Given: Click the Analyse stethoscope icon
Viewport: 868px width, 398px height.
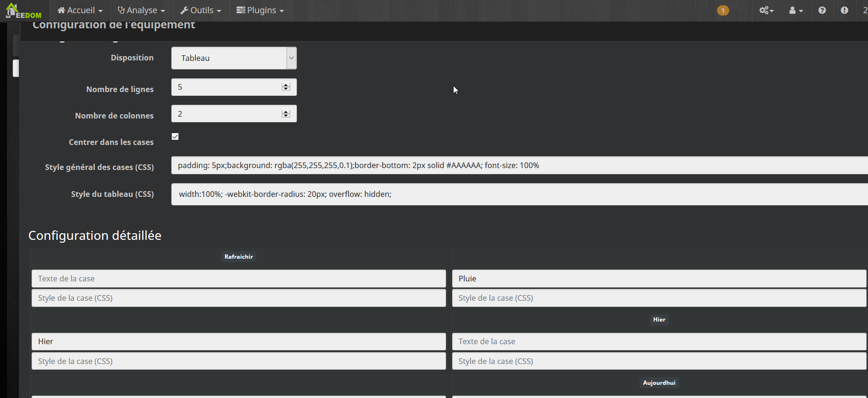Looking at the screenshot, I should [x=121, y=10].
